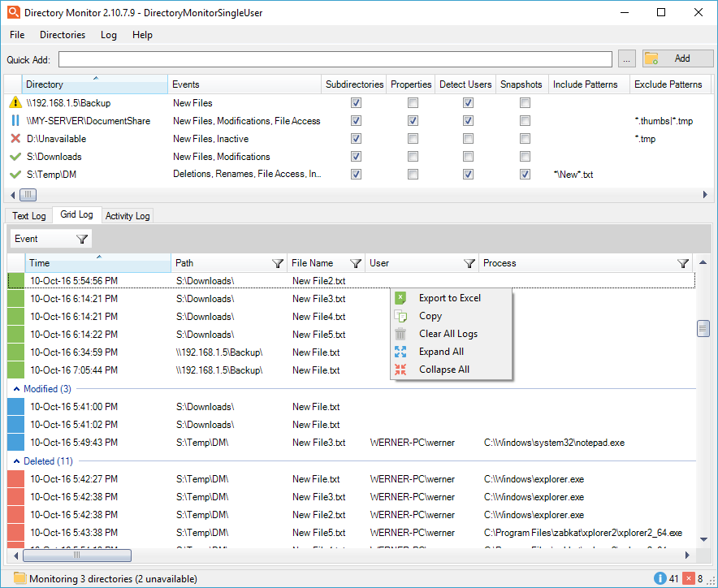Image resolution: width=718 pixels, height=588 pixels.
Task: Click the directory list left scroll arrow
Action: pos(12,195)
